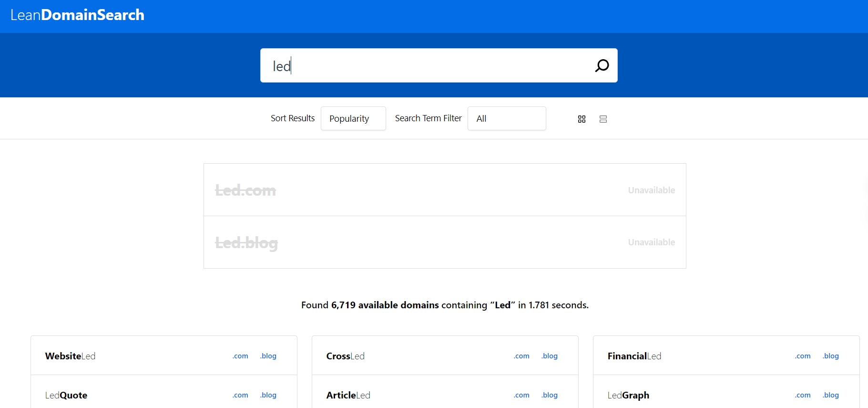Click the magnifying glass search icon

pyautogui.click(x=602, y=65)
